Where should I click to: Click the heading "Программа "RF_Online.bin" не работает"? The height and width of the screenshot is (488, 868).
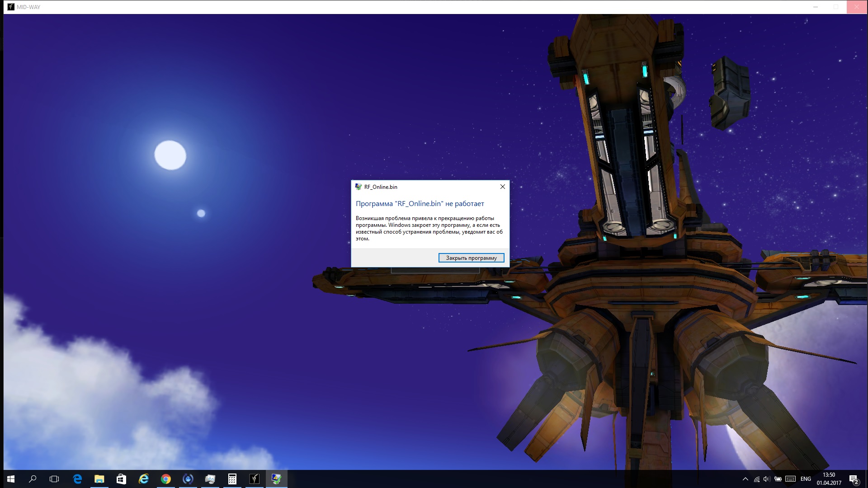click(x=420, y=204)
